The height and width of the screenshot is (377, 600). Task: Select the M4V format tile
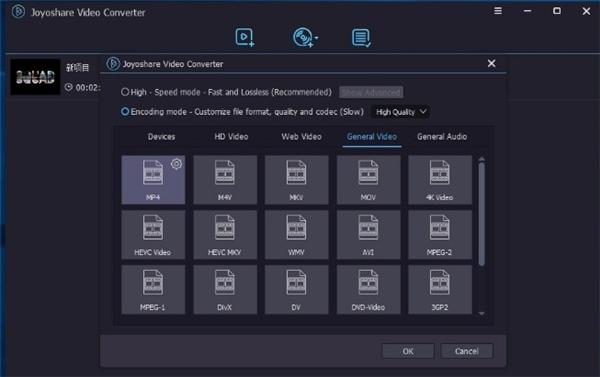point(225,180)
